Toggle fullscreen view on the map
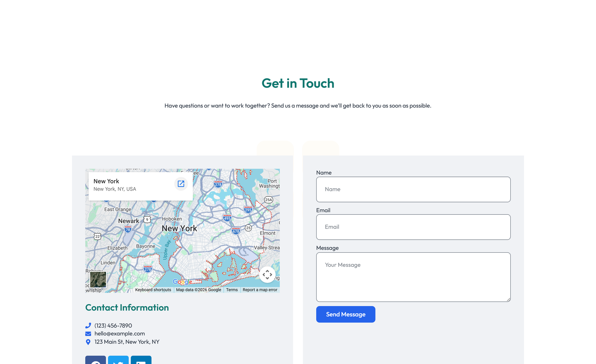Image resolution: width=596 pixels, height=364 pixels. [x=267, y=275]
